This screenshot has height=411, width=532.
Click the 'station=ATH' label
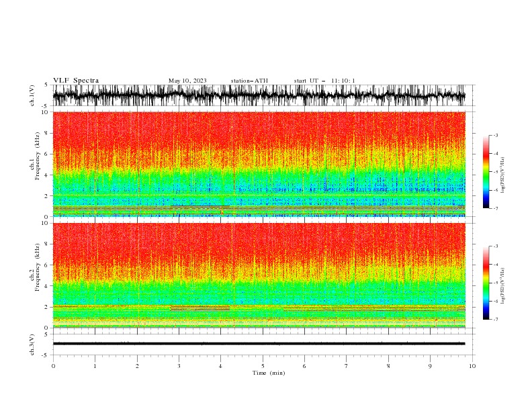point(249,81)
